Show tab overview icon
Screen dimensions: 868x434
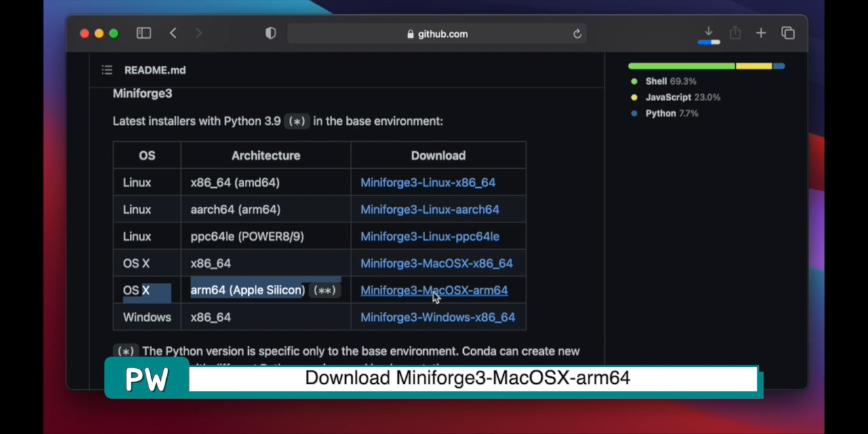pyautogui.click(x=788, y=33)
